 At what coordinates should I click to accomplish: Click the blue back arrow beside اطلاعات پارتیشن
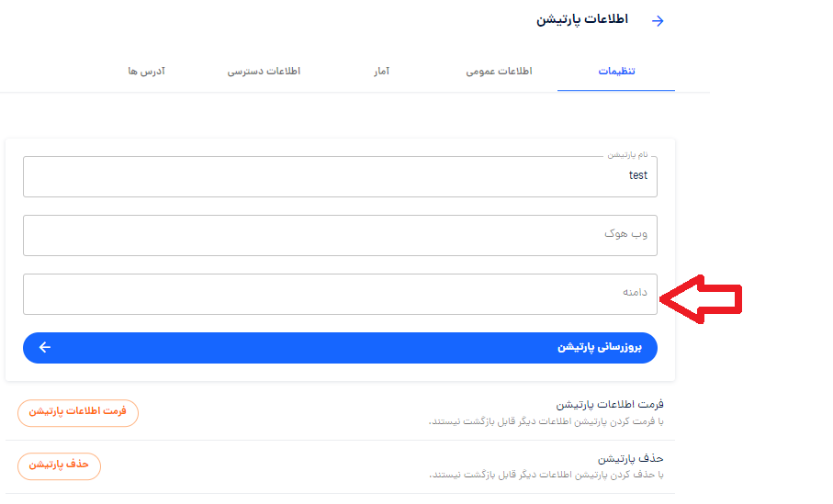(x=658, y=21)
